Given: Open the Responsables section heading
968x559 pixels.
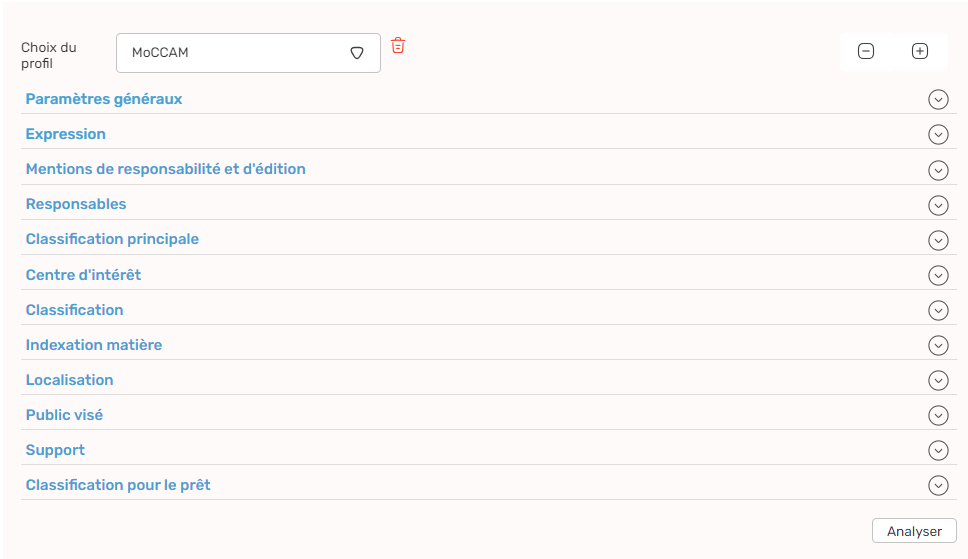Looking at the screenshot, I should point(76,204).
